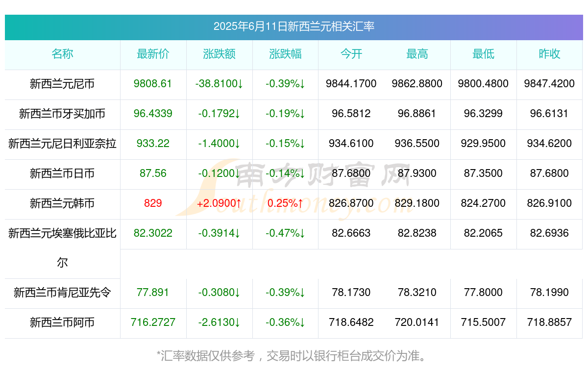This screenshot has width=588, height=371.
Task: Click opening value 96.5812
Action: [x=351, y=114]
